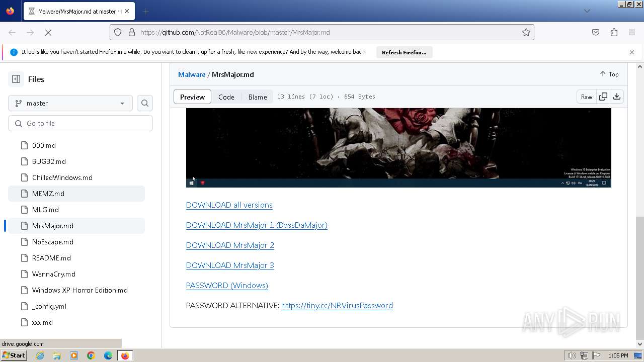
Task: Open the Pocket save icon
Action: pos(596,32)
